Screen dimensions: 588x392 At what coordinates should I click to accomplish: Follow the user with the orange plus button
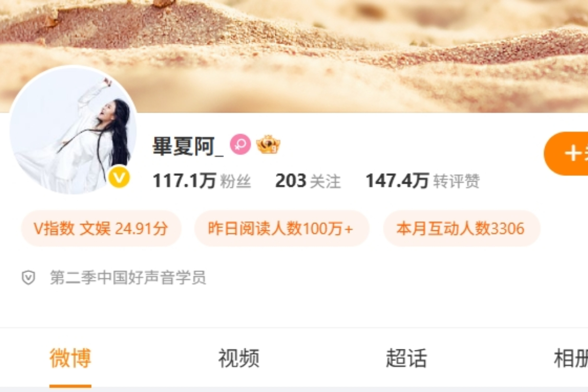566,153
